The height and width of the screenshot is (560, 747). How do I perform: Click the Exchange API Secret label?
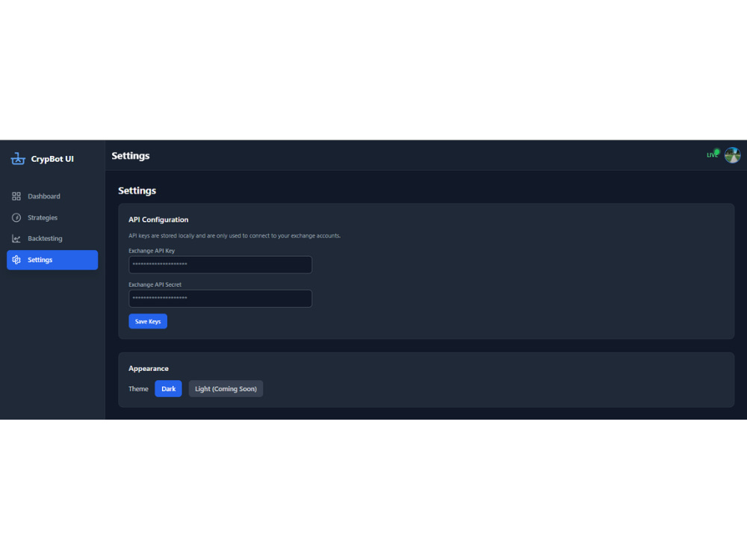point(155,284)
